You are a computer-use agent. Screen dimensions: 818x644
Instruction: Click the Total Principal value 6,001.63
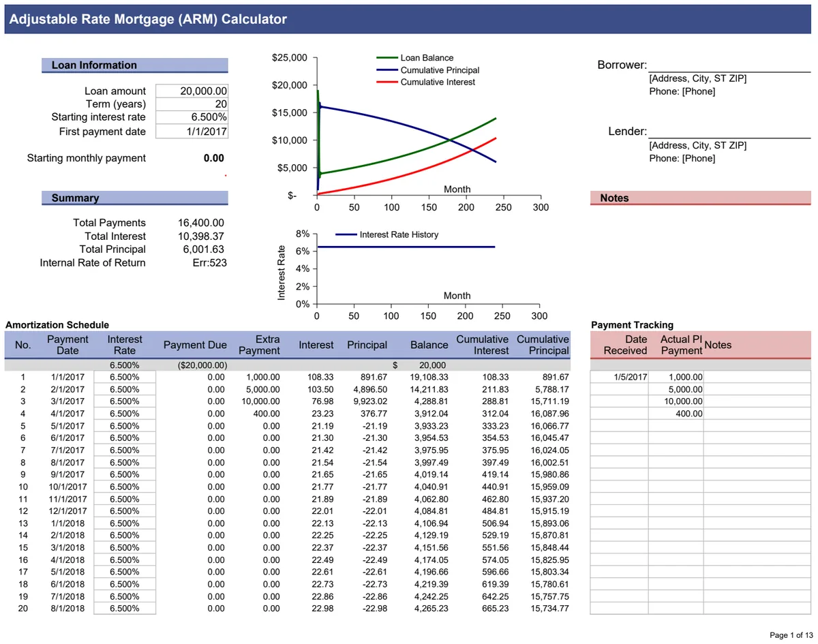pos(204,249)
